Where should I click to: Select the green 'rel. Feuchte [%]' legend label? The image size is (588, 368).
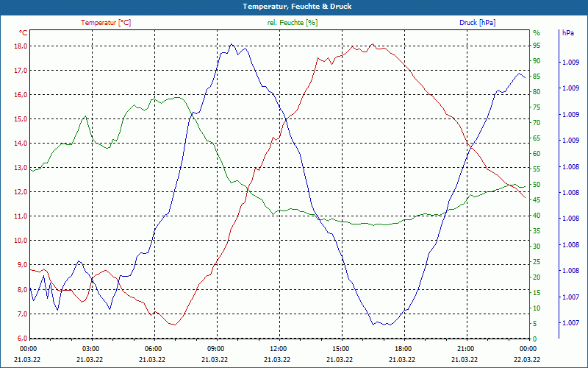(293, 23)
